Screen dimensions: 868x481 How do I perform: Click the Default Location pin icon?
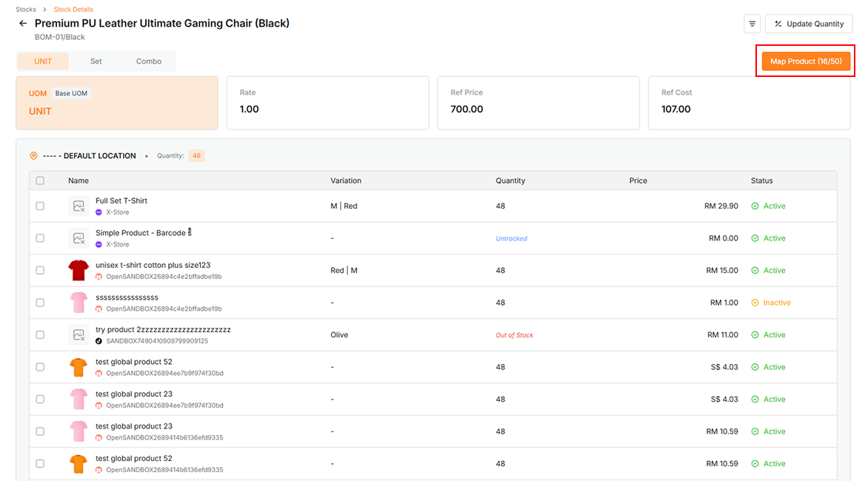[x=34, y=156]
